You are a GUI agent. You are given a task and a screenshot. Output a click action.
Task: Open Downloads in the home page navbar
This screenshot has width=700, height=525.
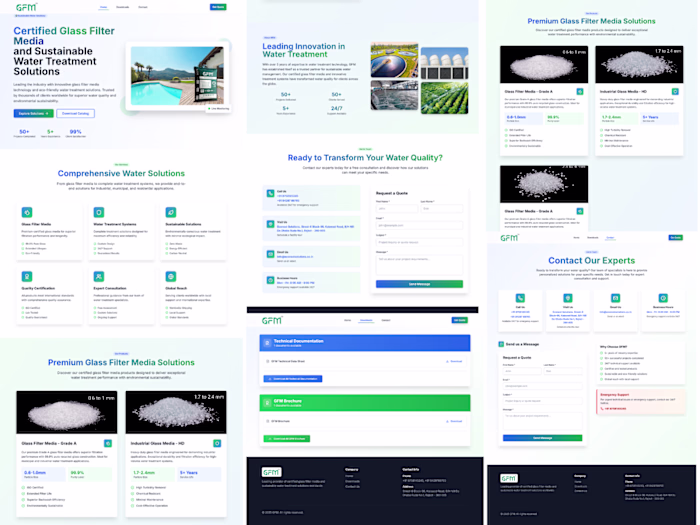[123, 7]
